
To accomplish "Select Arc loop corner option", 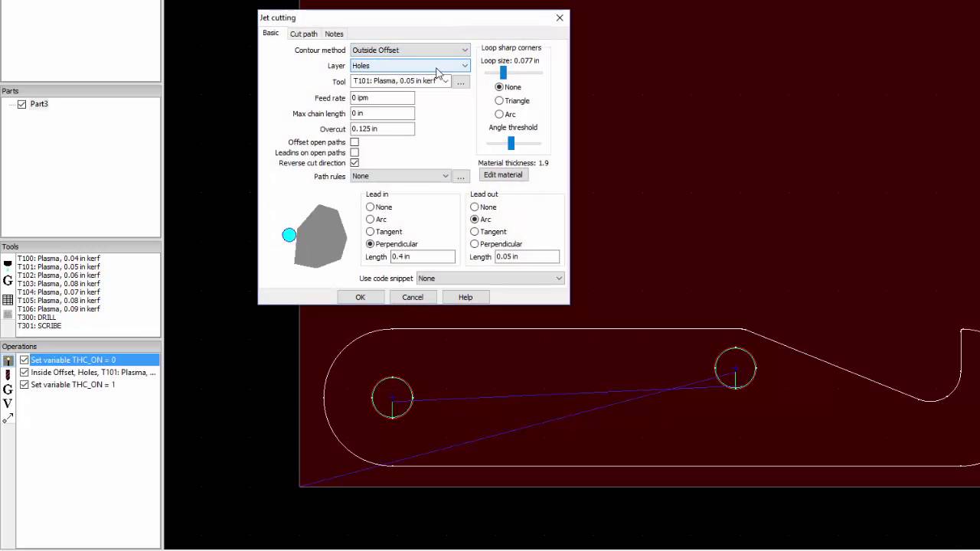I will (x=499, y=114).
